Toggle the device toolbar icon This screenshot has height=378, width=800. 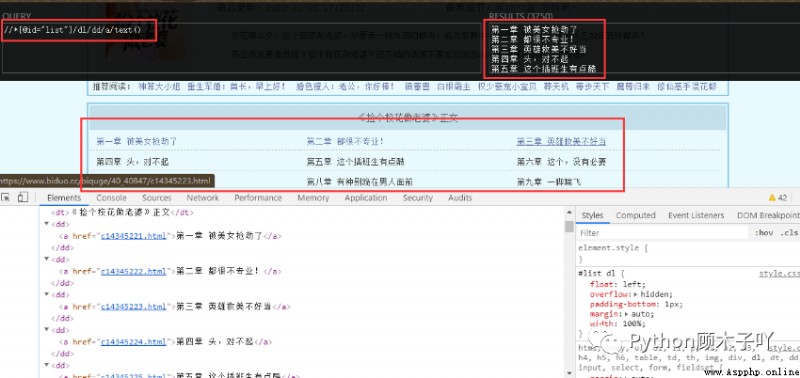coord(22,197)
